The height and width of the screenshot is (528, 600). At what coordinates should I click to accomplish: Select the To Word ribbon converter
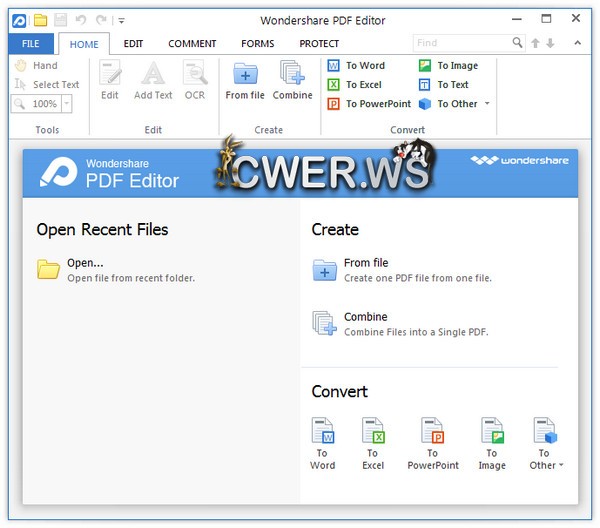(x=357, y=66)
